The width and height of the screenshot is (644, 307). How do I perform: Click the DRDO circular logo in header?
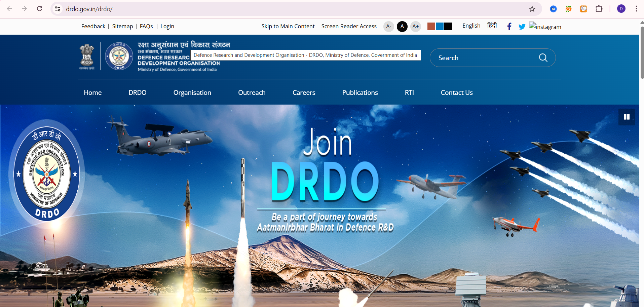tap(119, 56)
